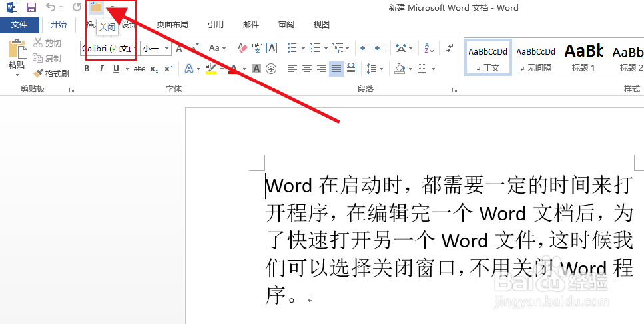Screen dimensions: 644x324
Task: Toggle subscript formatting
Action: 154,69
